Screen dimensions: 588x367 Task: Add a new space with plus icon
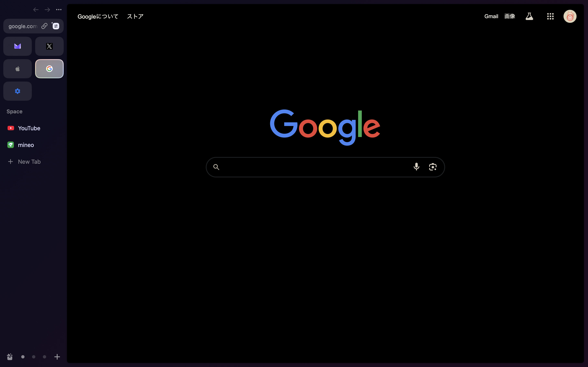(57, 357)
